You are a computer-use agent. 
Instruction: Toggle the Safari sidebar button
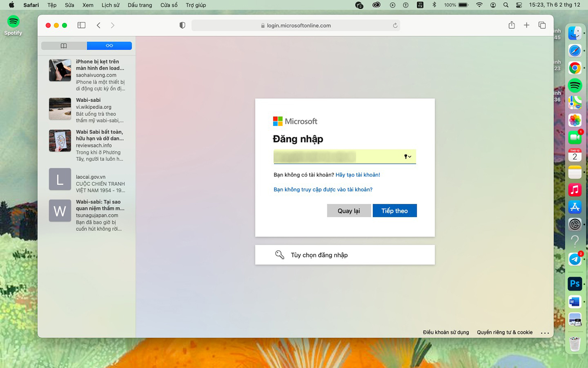click(81, 25)
